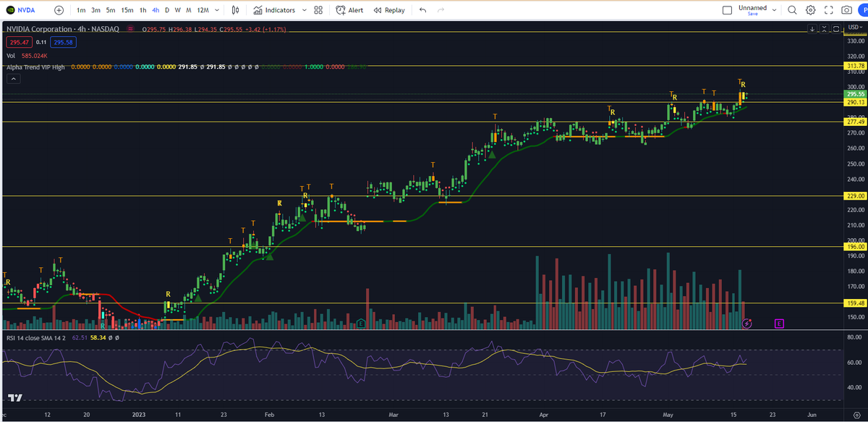Click the 277.49 yellow price label
The width and height of the screenshot is (868, 422).
(856, 122)
